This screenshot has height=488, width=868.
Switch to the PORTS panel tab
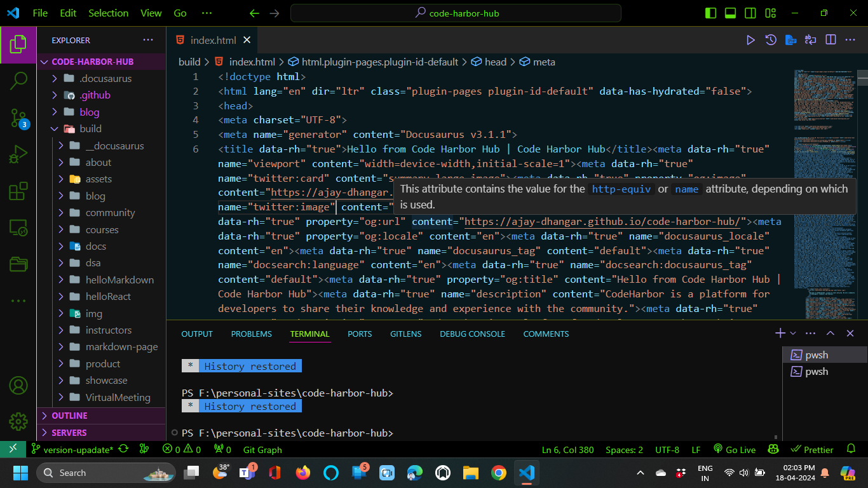(x=360, y=334)
